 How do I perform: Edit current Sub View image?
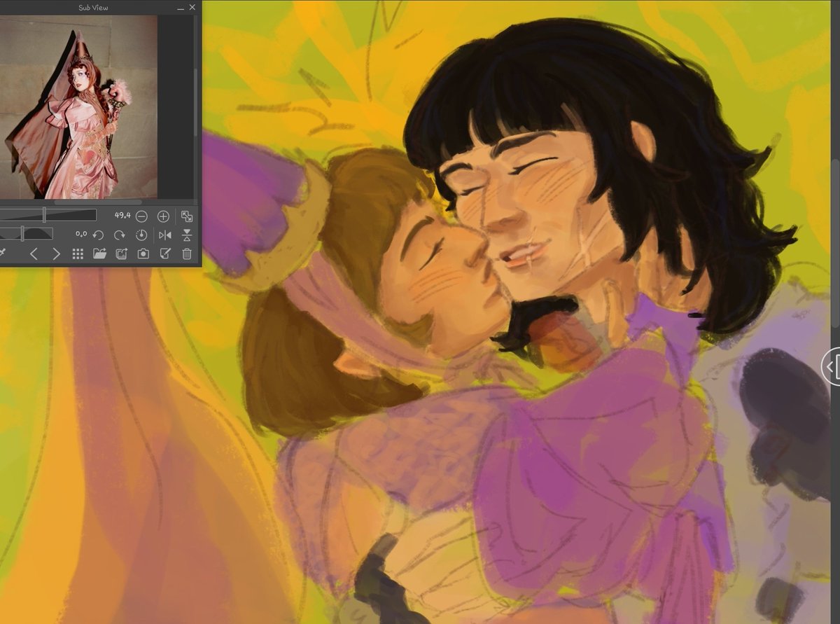[x=165, y=254]
